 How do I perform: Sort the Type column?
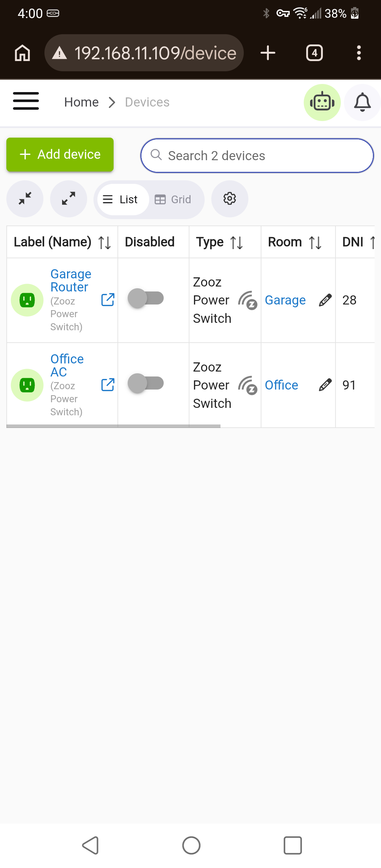click(236, 242)
